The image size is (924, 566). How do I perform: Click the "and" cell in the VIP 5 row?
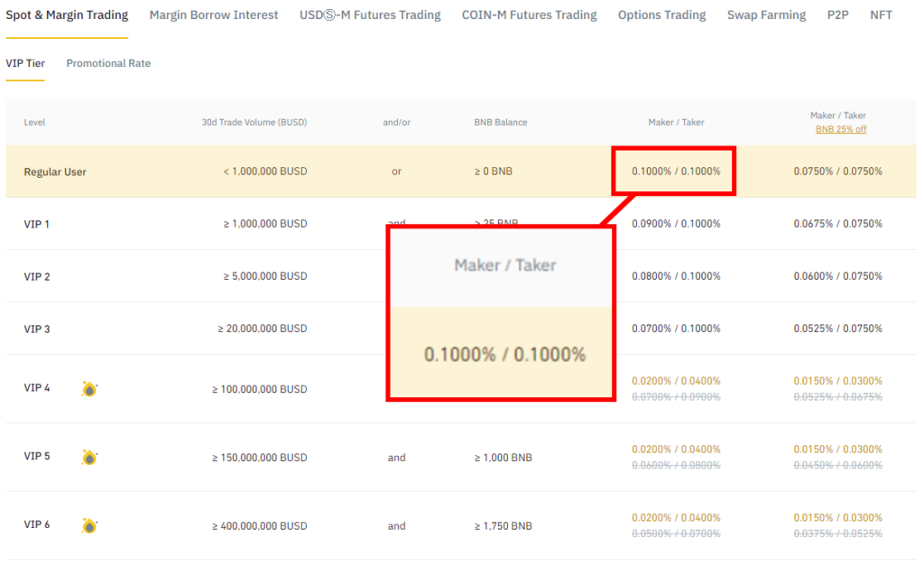tap(397, 458)
